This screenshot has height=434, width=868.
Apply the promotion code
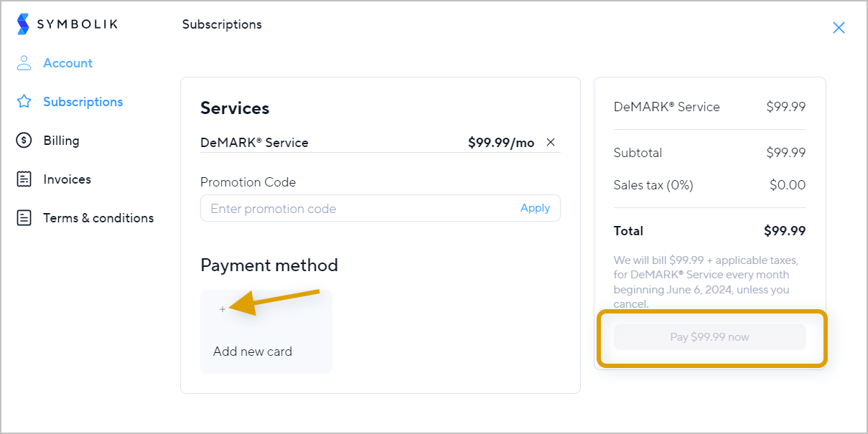pos(535,208)
